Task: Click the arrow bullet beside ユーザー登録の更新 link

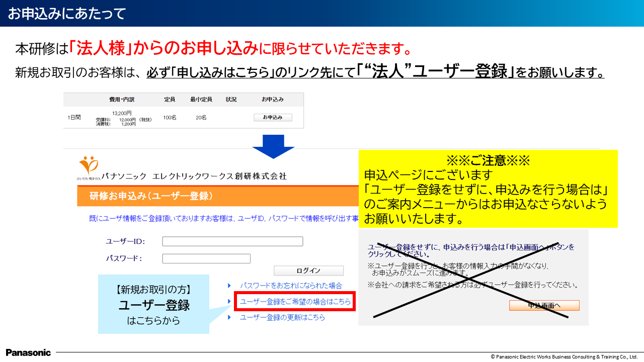Action: coord(229,317)
